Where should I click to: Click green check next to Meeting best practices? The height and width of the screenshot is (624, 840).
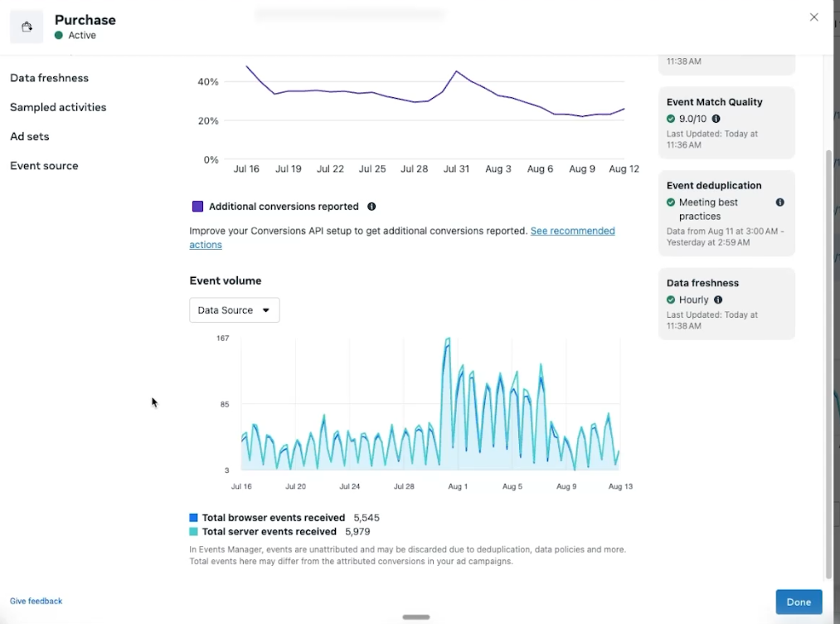pos(671,202)
